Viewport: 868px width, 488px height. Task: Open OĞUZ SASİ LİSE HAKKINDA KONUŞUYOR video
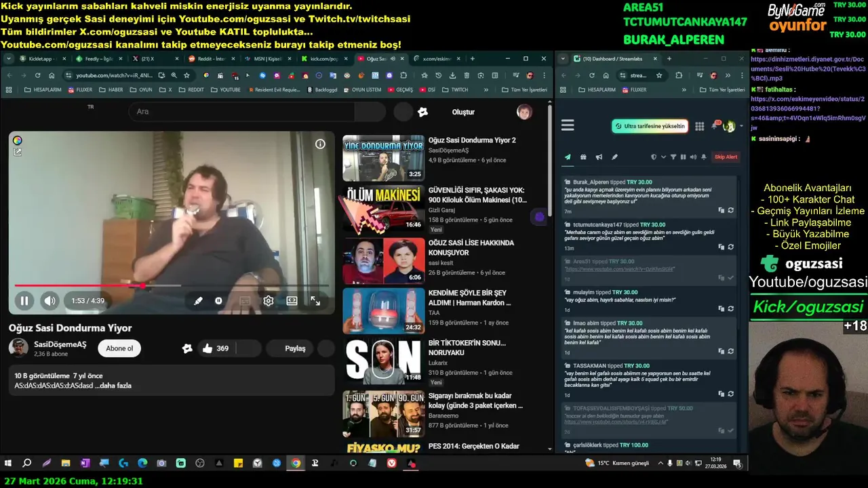471,247
